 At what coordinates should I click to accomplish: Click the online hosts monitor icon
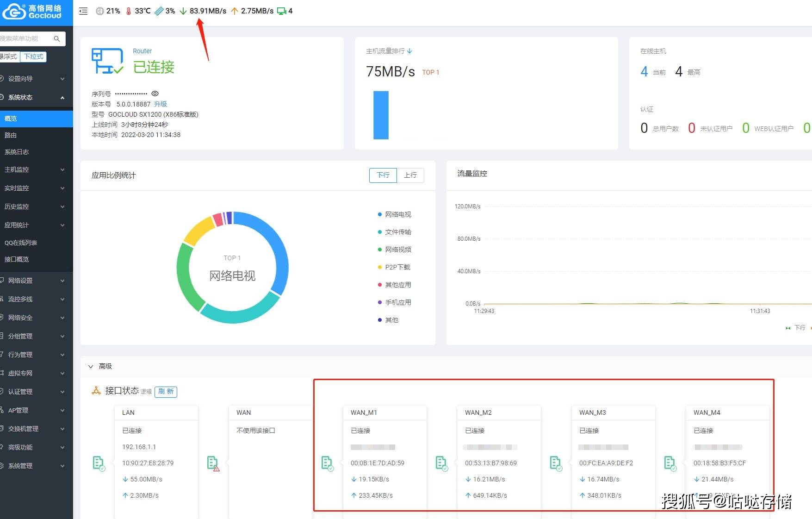click(x=281, y=11)
